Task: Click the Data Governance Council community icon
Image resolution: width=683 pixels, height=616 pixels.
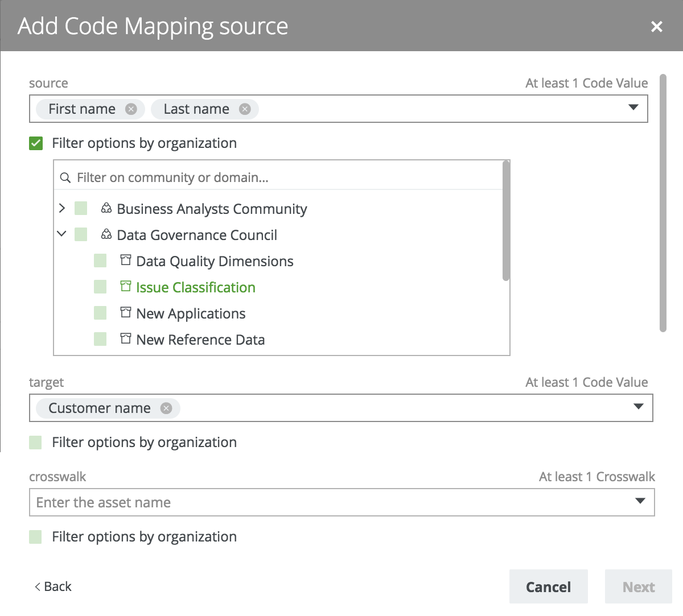Action: [106, 235]
